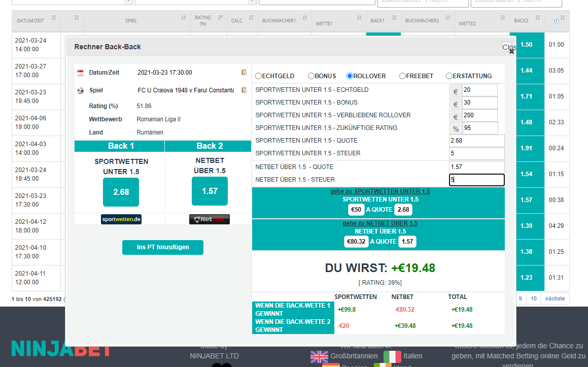Follow link gehe zu NETBET ÜBER 1.5
This screenshot has height=367, width=588.
tap(381, 223)
